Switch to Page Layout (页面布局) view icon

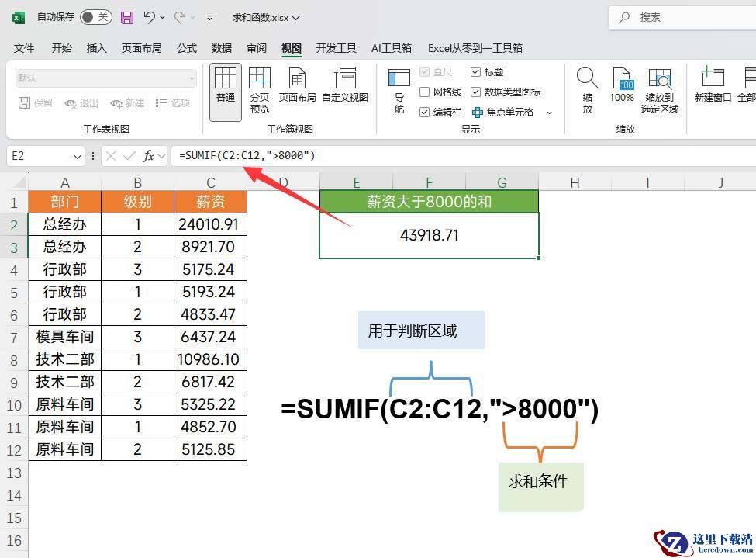click(x=297, y=78)
